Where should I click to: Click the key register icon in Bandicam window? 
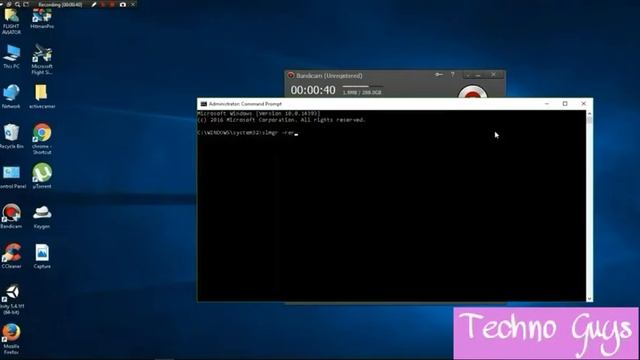pyautogui.click(x=439, y=75)
